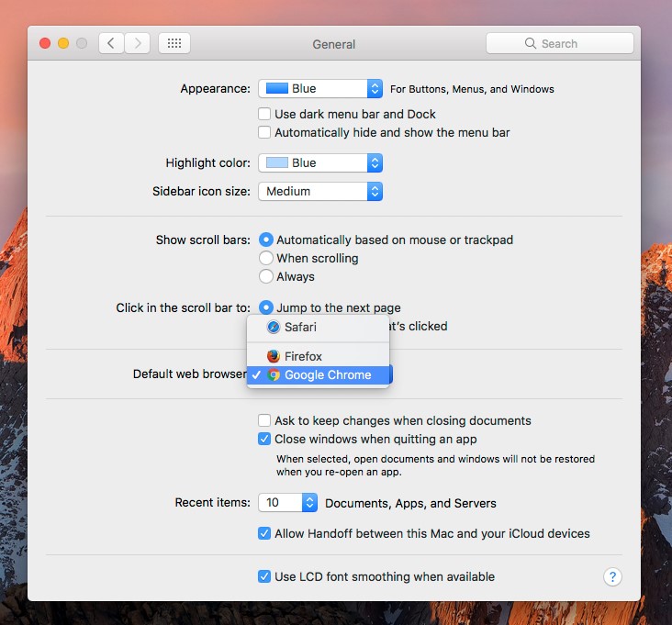Viewport: 672px width, 625px height.
Task: Enable dark menu bar and Dock
Action: pyautogui.click(x=265, y=115)
